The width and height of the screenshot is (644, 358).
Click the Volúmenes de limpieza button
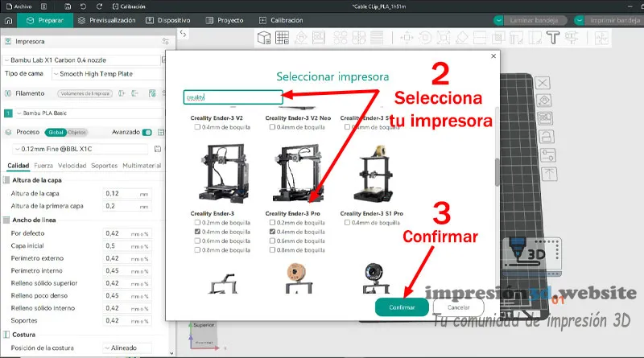click(85, 93)
